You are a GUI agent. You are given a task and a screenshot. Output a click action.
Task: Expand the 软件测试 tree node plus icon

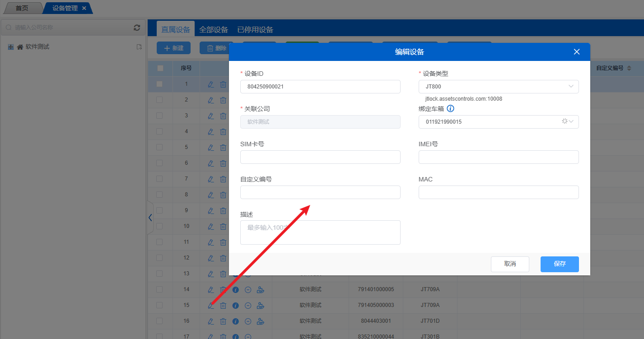[11, 47]
